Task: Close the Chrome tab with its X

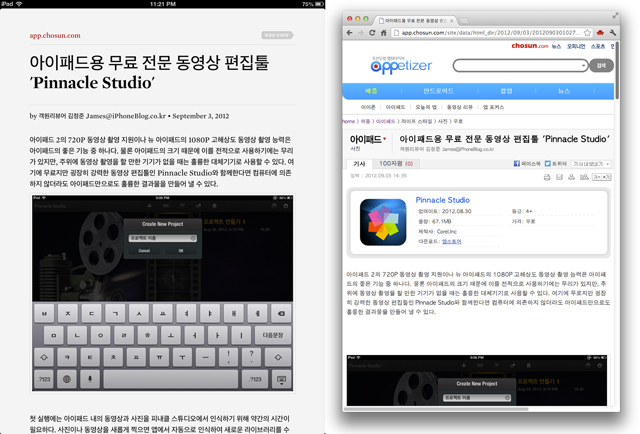Action: coord(451,20)
